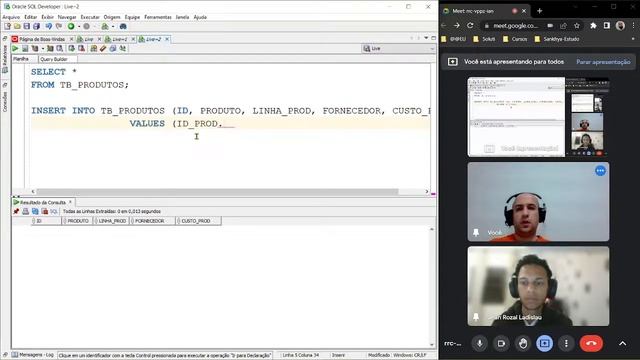The image size is (640, 360).
Task: Click Chrome's forward arrow button
Action: tap(457, 25)
